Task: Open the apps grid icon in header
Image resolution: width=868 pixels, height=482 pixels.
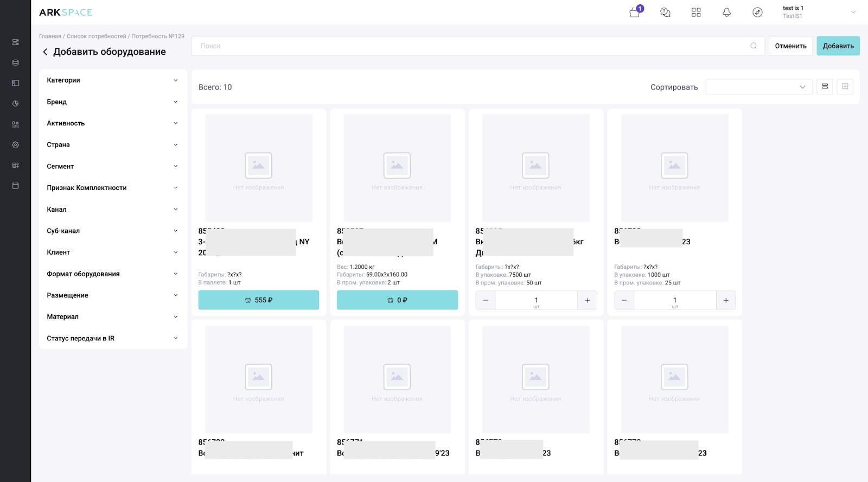Action: 696,12
